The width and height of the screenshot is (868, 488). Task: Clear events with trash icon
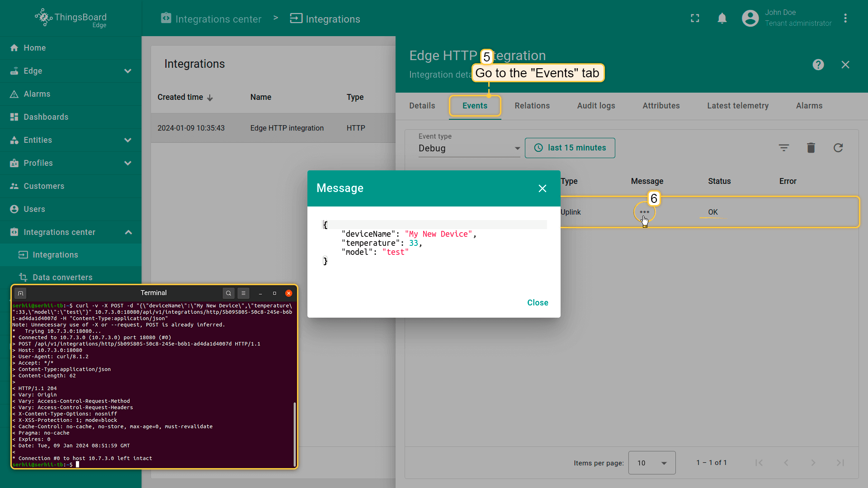tap(811, 148)
